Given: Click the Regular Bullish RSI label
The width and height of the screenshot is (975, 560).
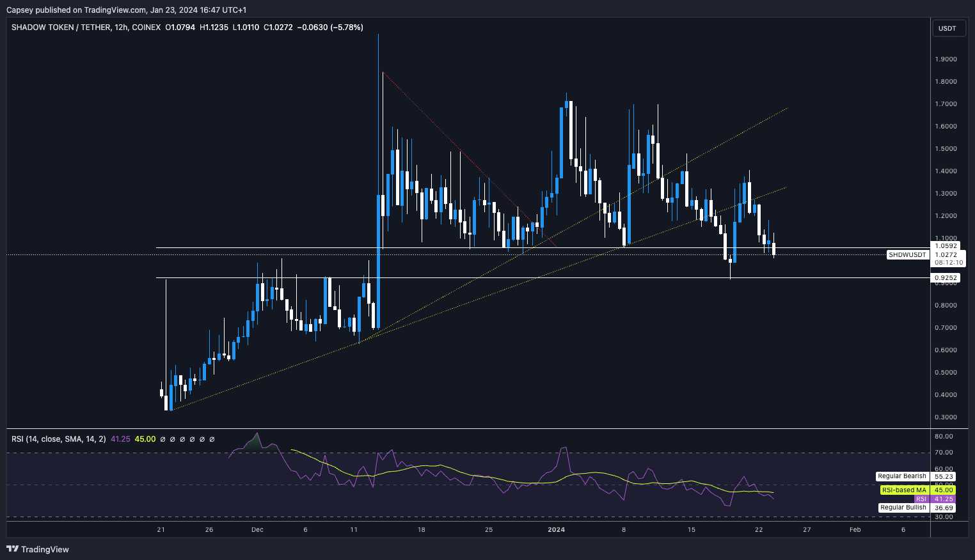Looking at the screenshot, I should tap(903, 508).
